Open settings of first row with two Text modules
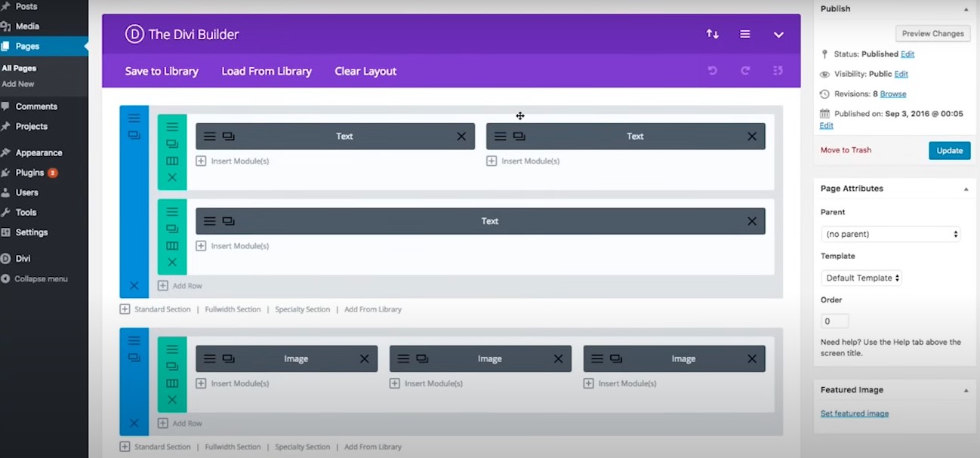The width and height of the screenshot is (980, 458). click(x=172, y=128)
